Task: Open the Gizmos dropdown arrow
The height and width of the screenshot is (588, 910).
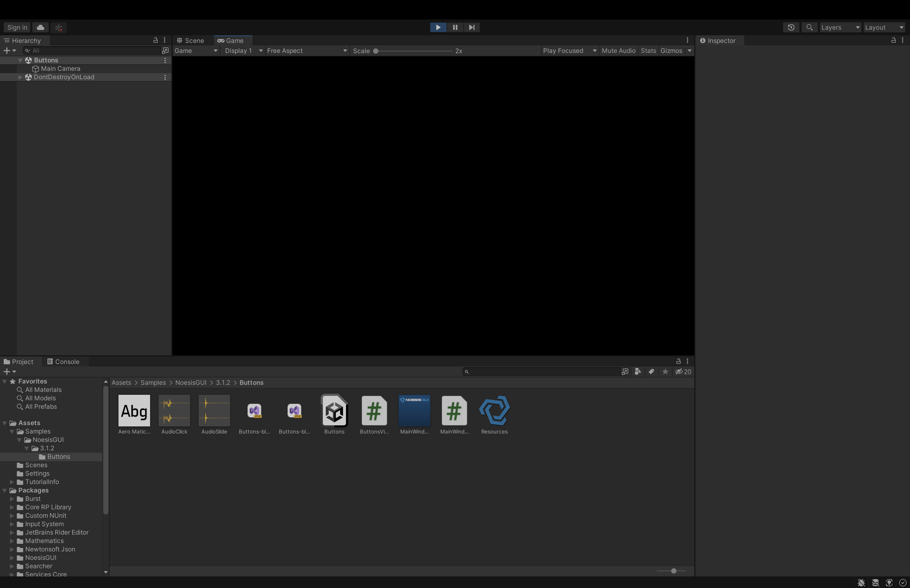Action: tap(690, 51)
